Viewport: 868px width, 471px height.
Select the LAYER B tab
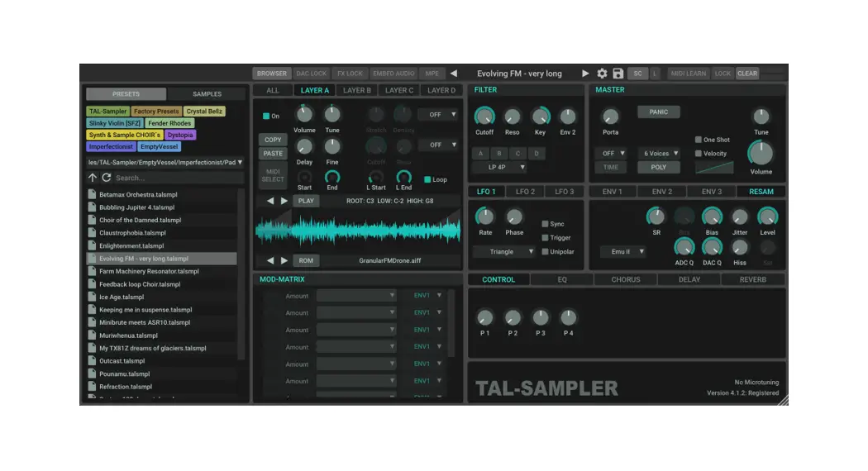pos(357,90)
